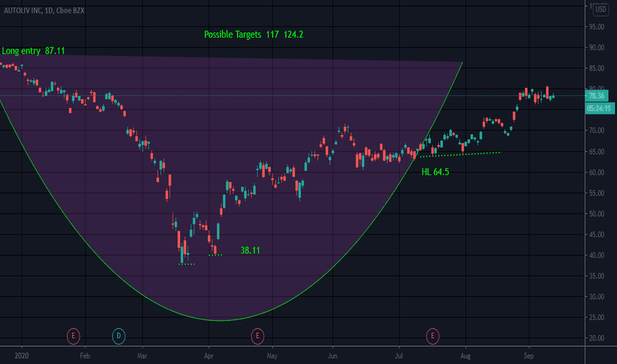The width and height of the screenshot is (617, 364).
Task: Click the earnings E marker before Feb
Action: coord(73,336)
